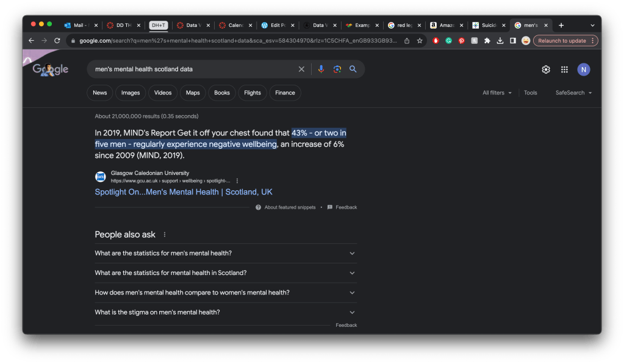Bookmark this page with the star icon
Viewport: 624px width, 364px height.
420,41
